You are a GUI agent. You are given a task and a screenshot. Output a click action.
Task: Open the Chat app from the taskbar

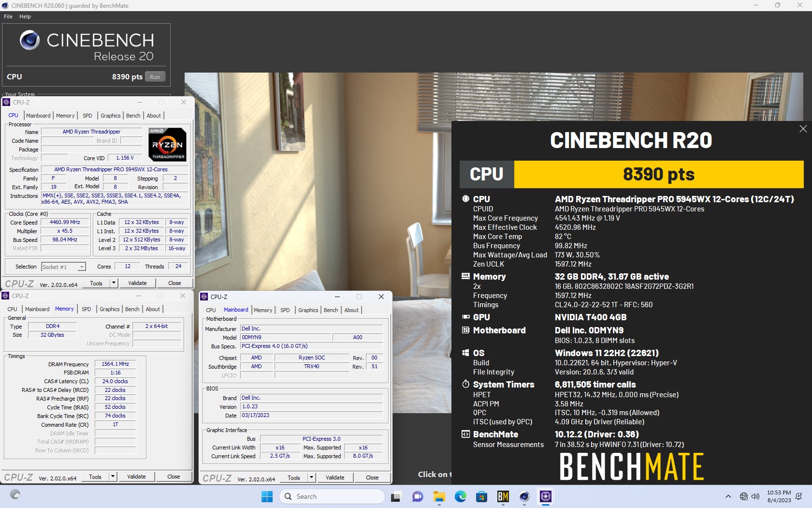pyautogui.click(x=418, y=496)
